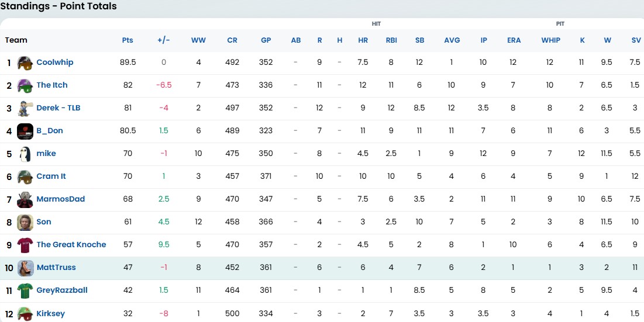The height and width of the screenshot is (322, 644).
Task: Click mike's penguin avatar icon
Action: 25,154
